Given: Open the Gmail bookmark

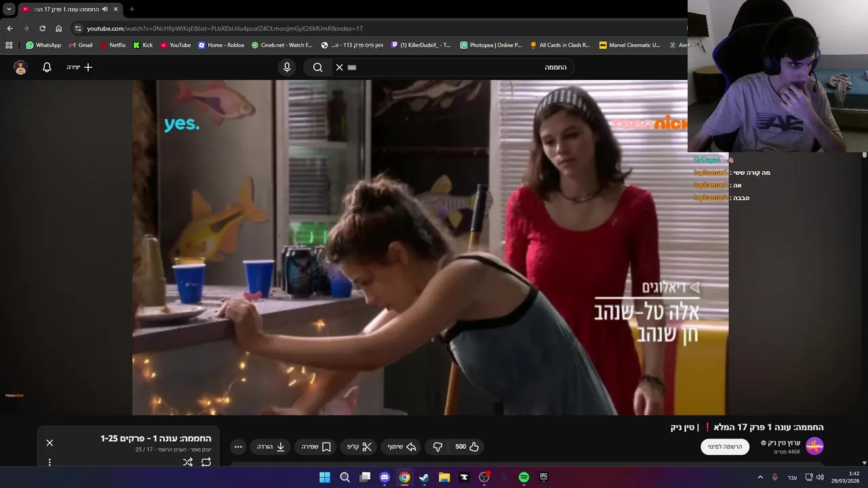Looking at the screenshot, I should (x=81, y=45).
